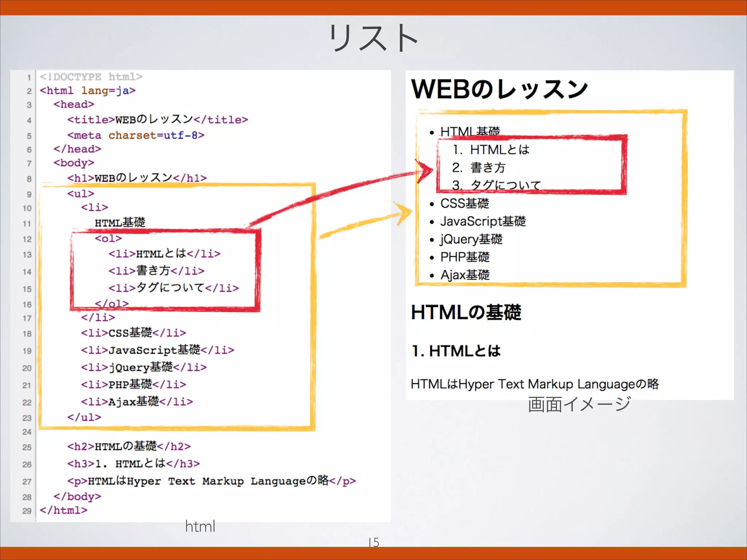Click the li CSS基礎 code line

coord(133,332)
